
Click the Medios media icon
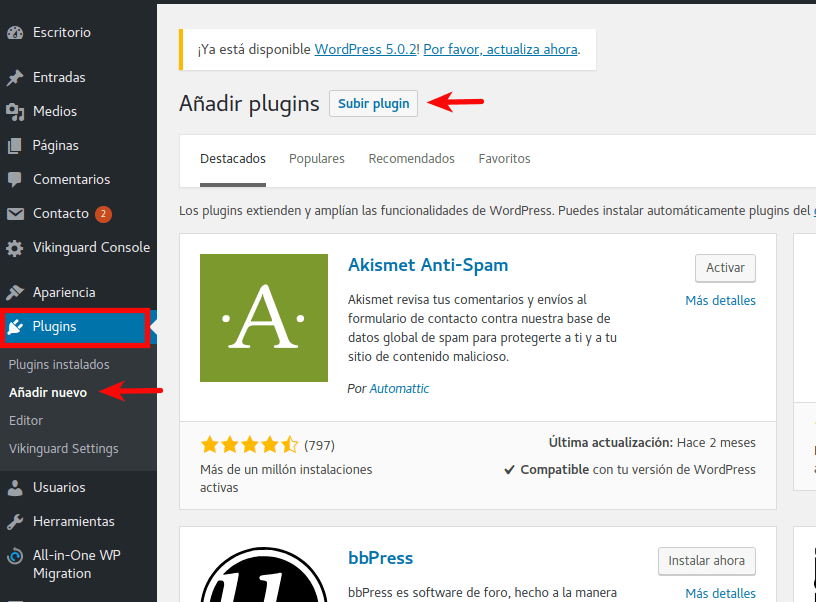click(x=15, y=111)
